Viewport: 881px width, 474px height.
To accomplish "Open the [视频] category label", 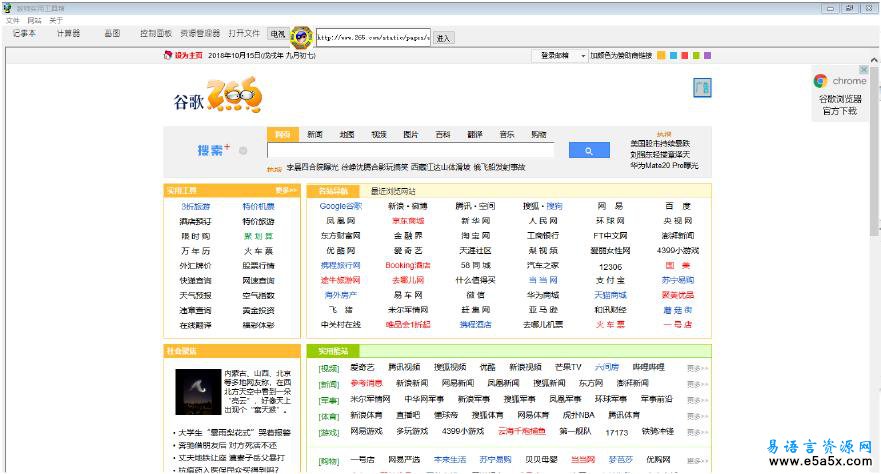I will (329, 368).
